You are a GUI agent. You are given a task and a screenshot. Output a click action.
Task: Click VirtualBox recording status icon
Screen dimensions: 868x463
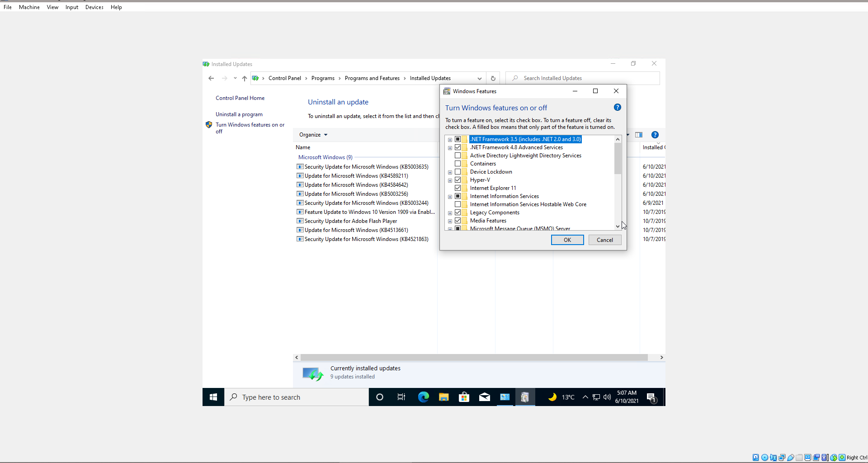[x=816, y=457]
